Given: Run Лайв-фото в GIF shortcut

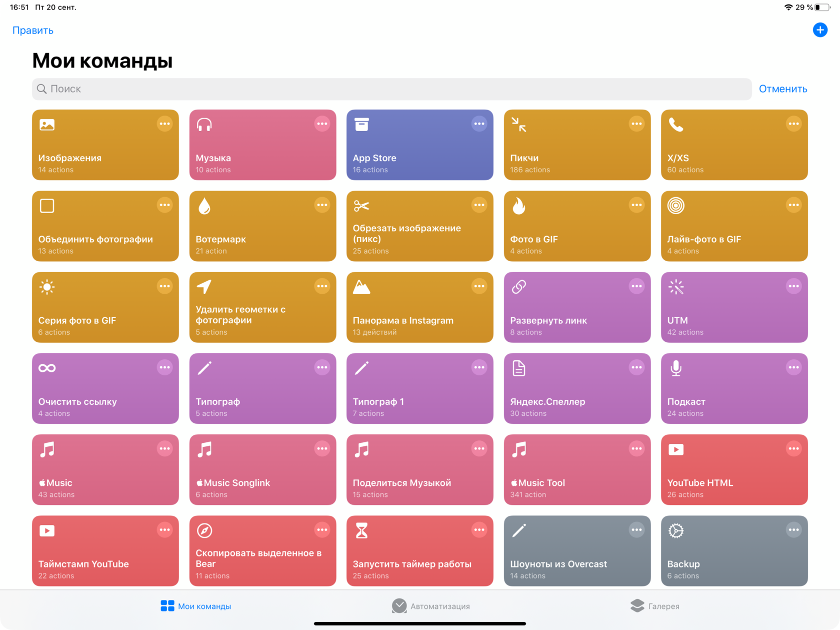Looking at the screenshot, I should 734,226.
